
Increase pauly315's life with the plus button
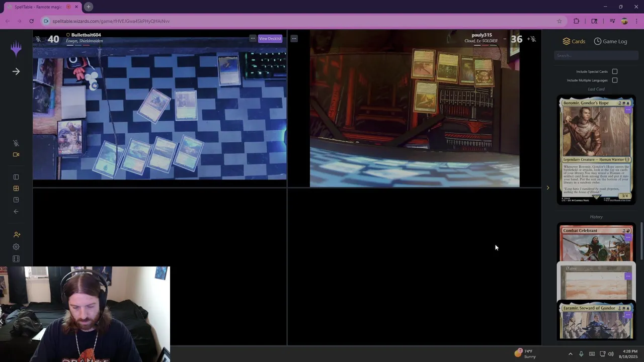(x=528, y=39)
